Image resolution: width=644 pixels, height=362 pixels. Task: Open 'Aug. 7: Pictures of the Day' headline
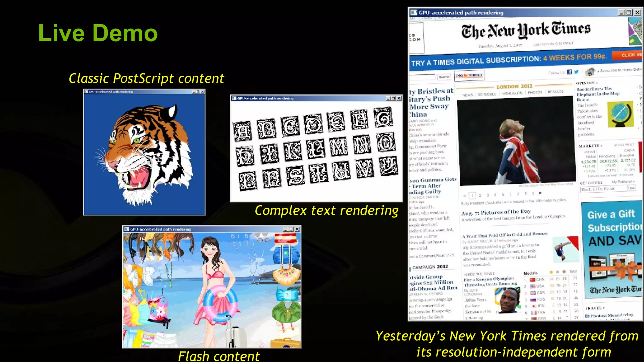pos(496,212)
